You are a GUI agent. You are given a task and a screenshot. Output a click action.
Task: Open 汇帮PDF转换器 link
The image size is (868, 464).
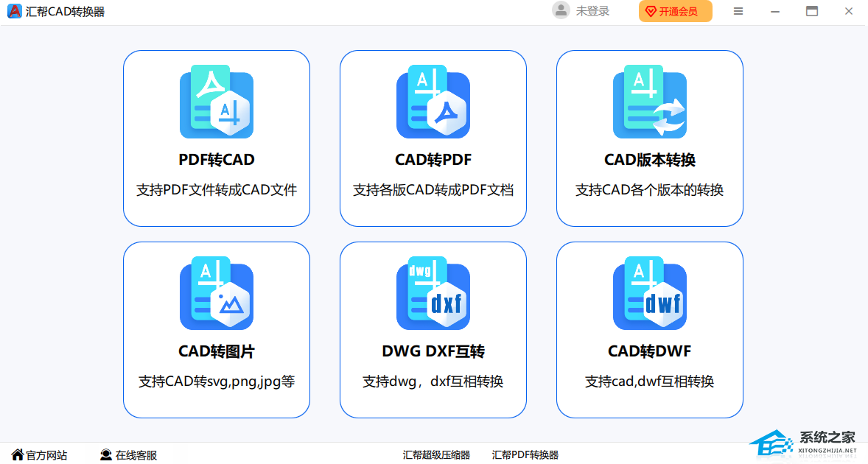tap(525, 455)
